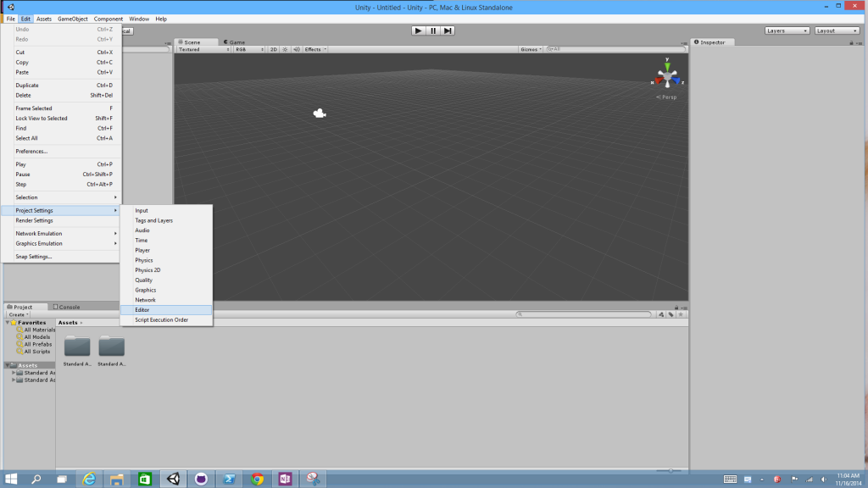Collapse the Favorites tree group
The width and height of the screenshot is (868, 488).
pyautogui.click(x=7, y=323)
